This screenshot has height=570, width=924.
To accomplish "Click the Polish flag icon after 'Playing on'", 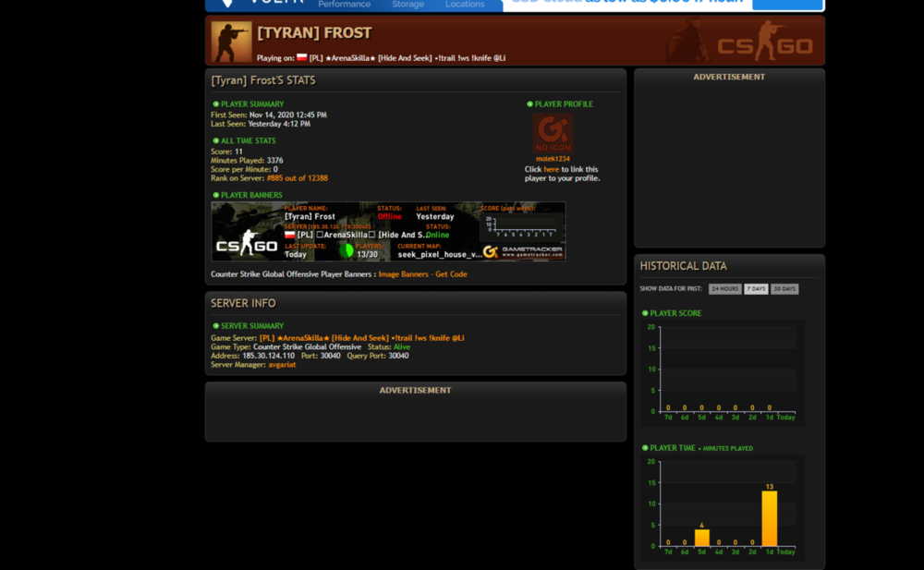I will tap(302, 58).
